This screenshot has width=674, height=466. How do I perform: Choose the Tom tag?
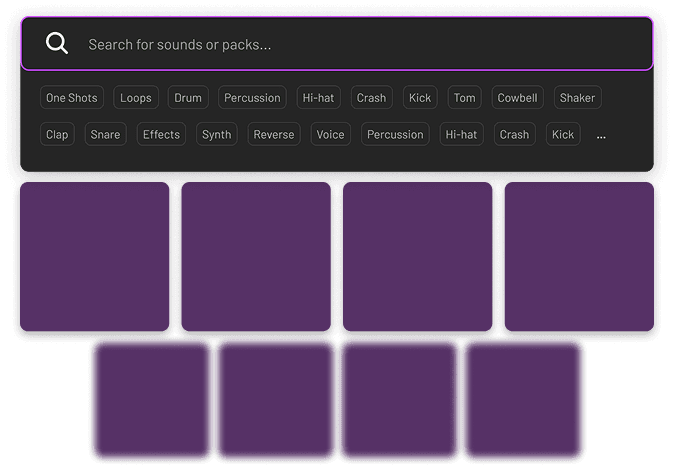pos(464,98)
